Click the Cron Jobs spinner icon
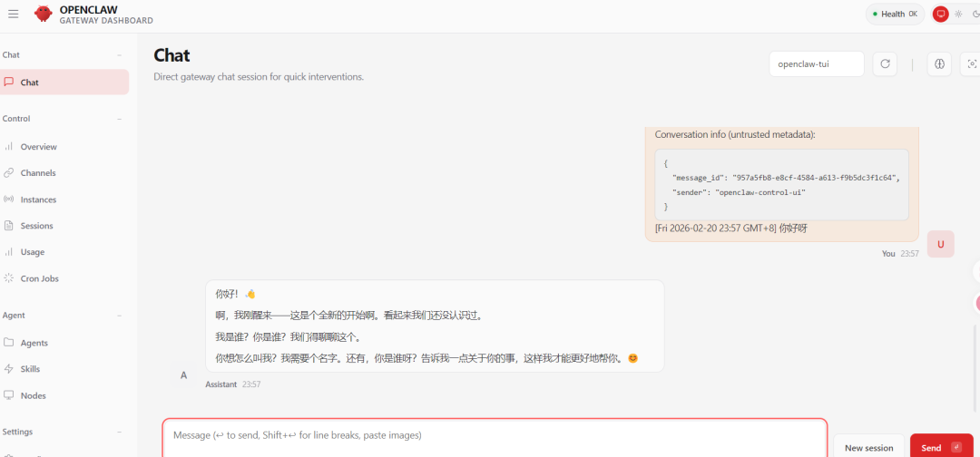The image size is (980, 457). tap(9, 278)
